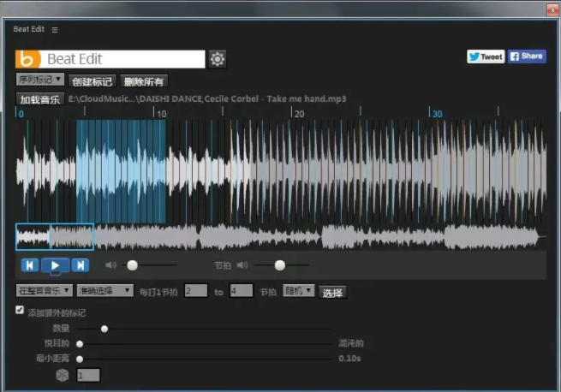Click the loaded file path Take me hand.mp3
Image resolution: width=561 pixels, height=392 pixels.
[207, 98]
